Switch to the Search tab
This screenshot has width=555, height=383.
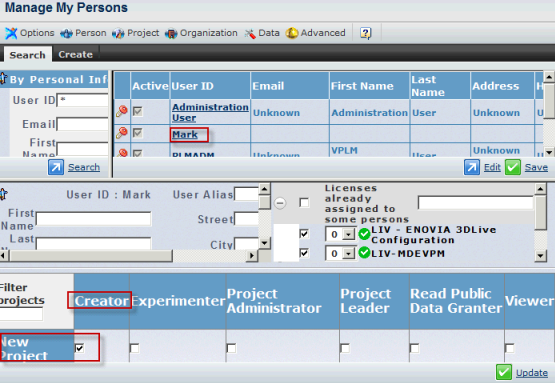pos(28,55)
